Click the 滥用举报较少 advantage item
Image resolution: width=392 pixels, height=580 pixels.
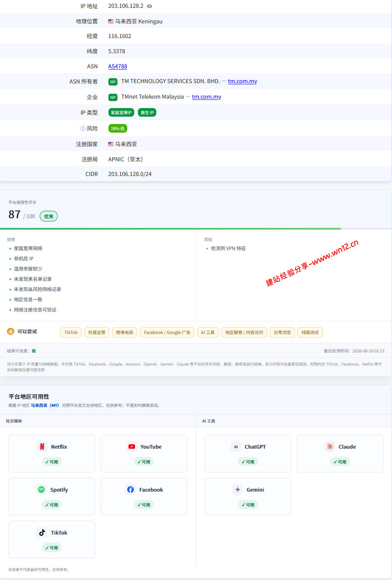point(28,269)
